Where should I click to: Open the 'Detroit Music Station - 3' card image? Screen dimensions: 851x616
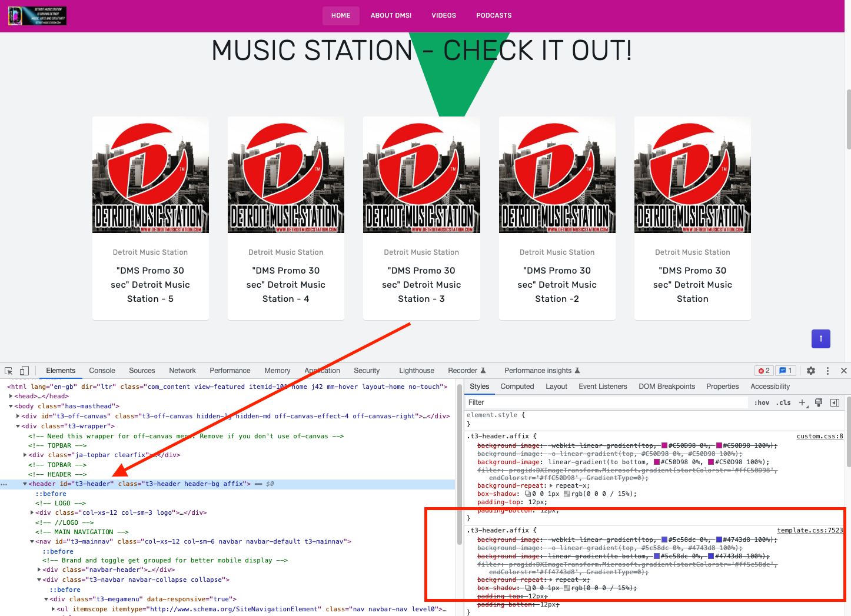click(421, 175)
